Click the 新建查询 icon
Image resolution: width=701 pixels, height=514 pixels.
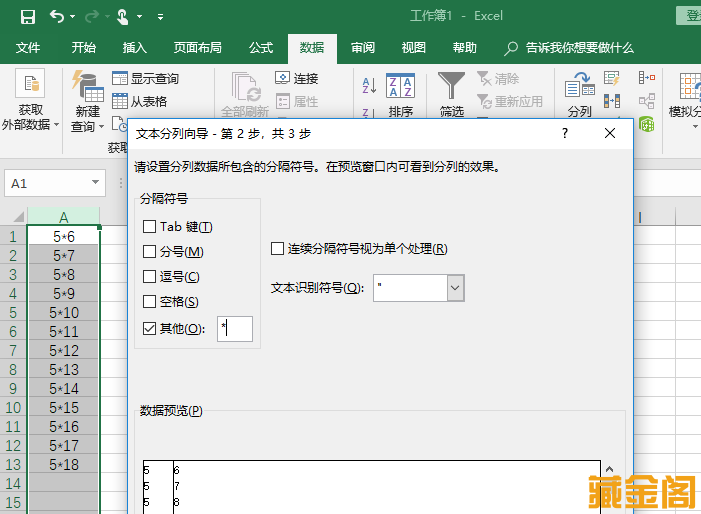[88, 85]
